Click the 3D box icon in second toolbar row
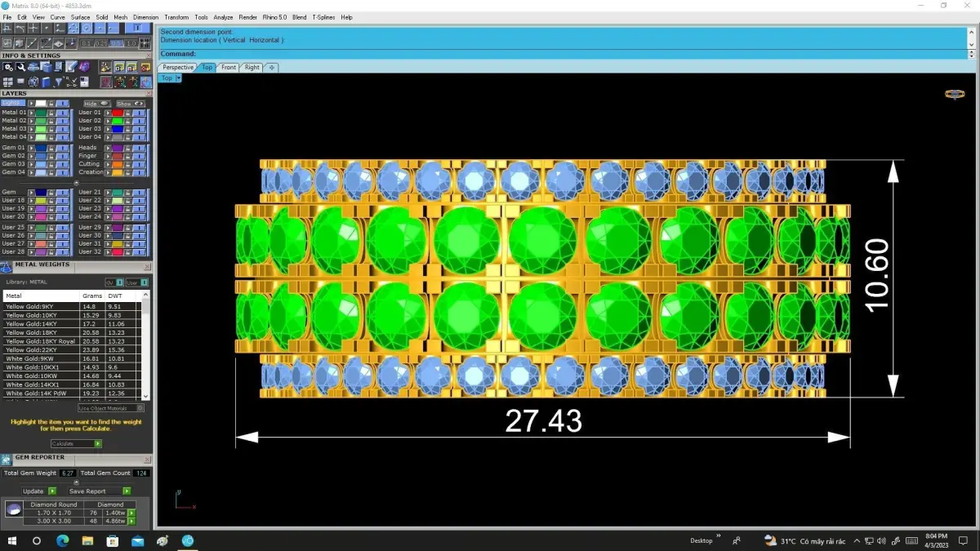Screen dimensions: 980x551 pyautogui.click(x=20, y=43)
